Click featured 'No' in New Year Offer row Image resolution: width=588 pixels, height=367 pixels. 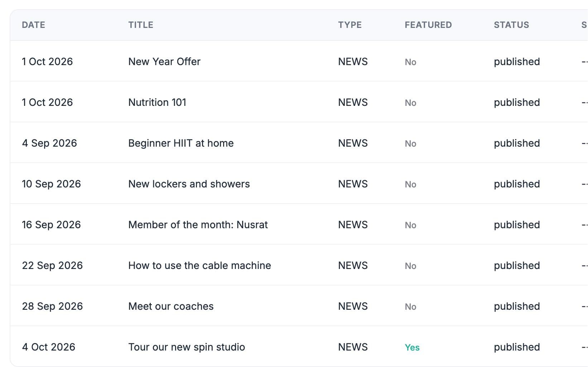coord(410,62)
